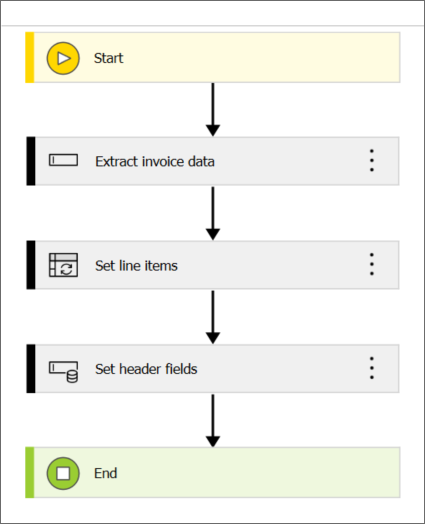Click the green color bar on End

click(x=30, y=473)
